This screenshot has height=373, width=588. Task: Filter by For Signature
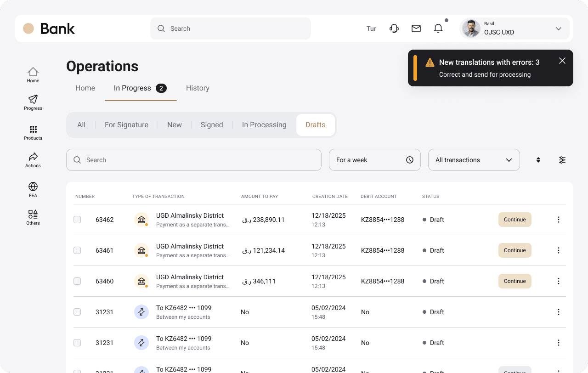click(x=126, y=125)
